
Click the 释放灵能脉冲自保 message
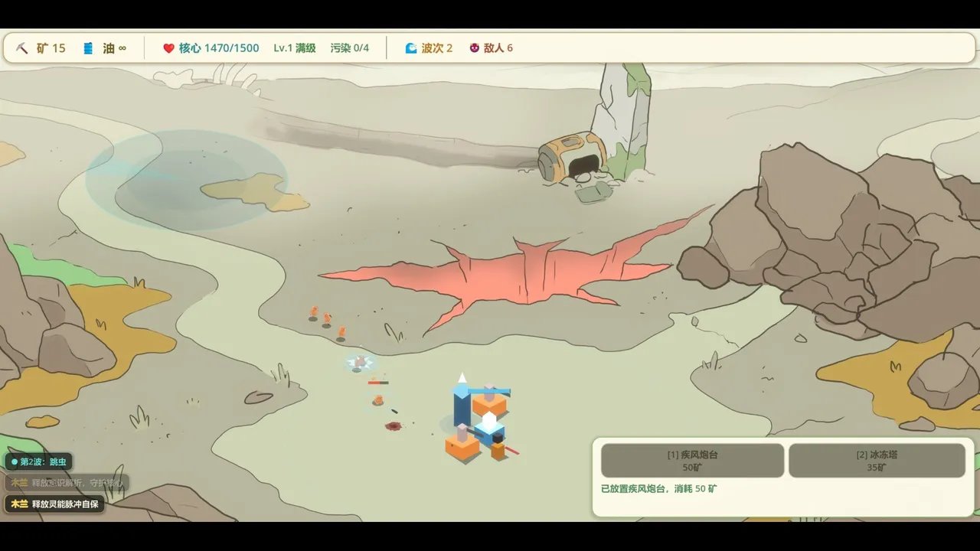coord(54,504)
